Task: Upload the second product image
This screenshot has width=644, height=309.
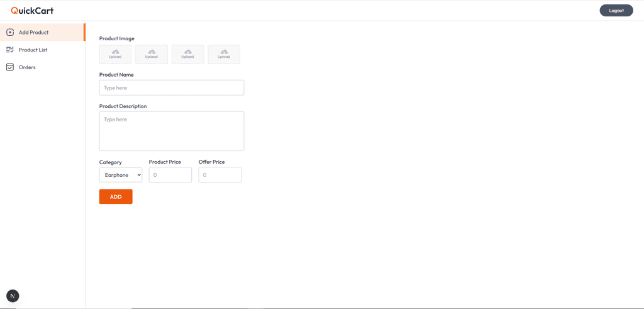Action: [152, 54]
